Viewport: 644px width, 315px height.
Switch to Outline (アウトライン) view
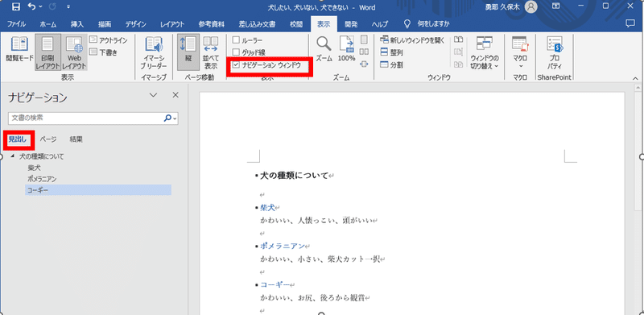tap(109, 40)
